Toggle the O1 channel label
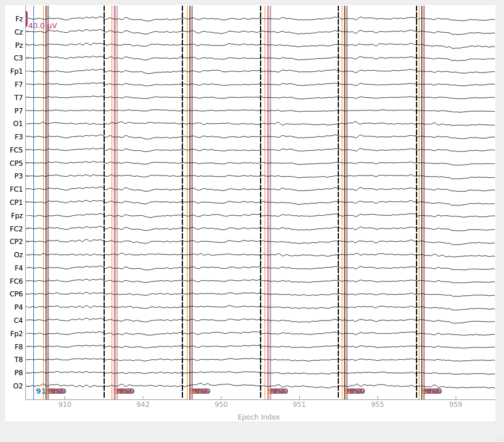 [18, 124]
